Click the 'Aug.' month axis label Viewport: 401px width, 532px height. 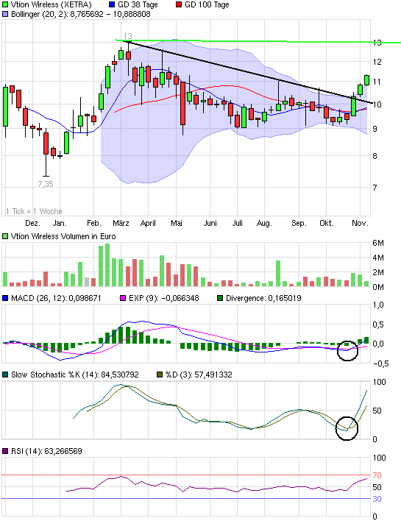[x=264, y=223]
